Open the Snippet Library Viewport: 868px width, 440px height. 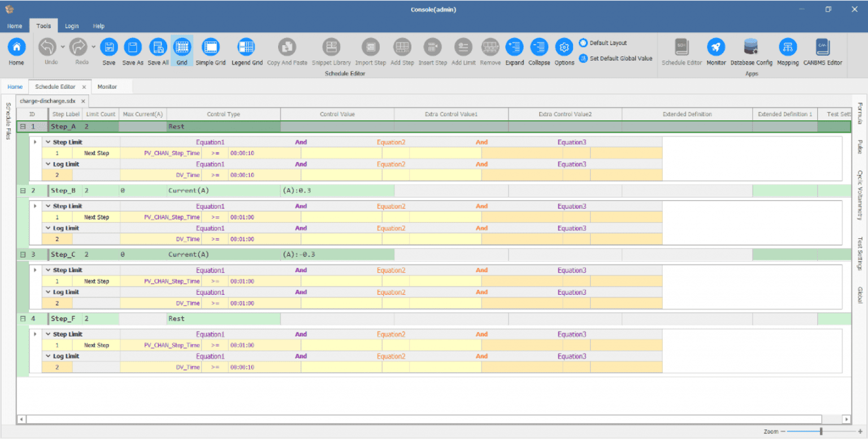[x=331, y=51]
